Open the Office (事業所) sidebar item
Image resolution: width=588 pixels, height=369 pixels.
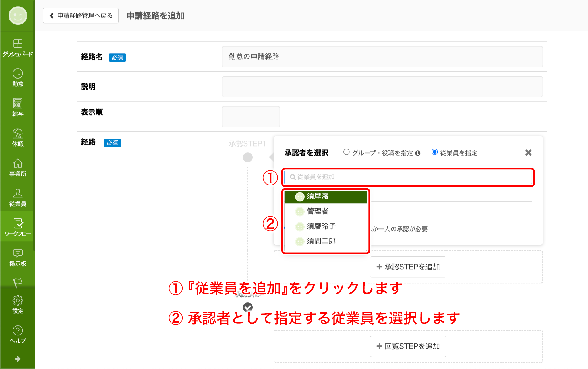18,168
